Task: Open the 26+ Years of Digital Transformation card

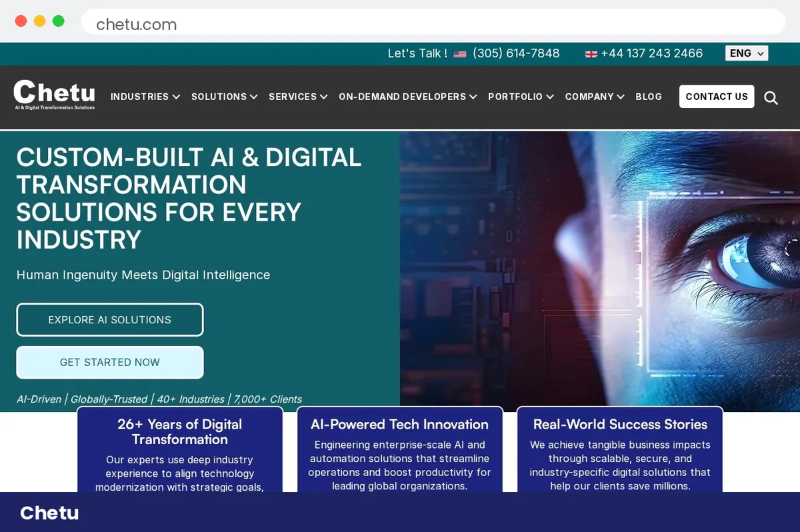Action: click(180, 450)
